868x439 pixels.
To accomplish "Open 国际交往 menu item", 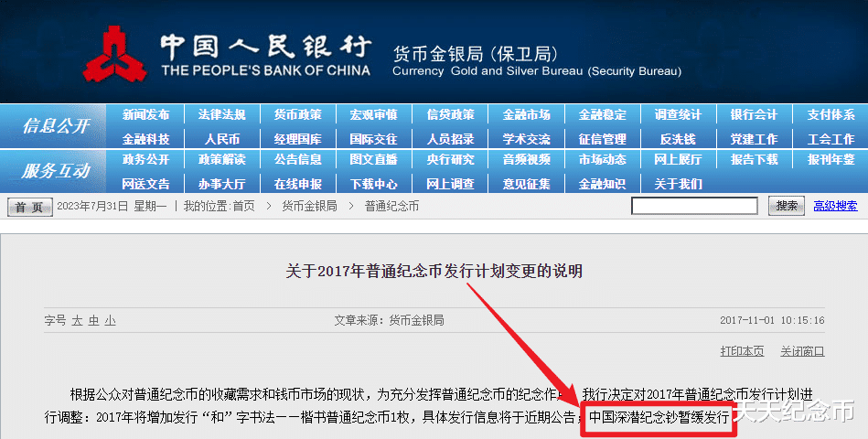I will coord(374,139).
